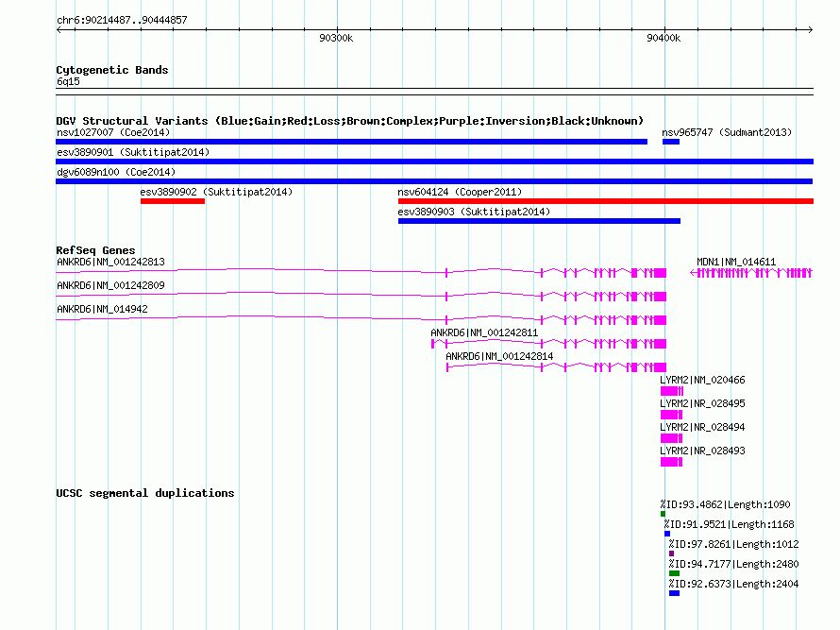Click the green duplication block under %ID:94.7177

pyautogui.click(x=675, y=573)
